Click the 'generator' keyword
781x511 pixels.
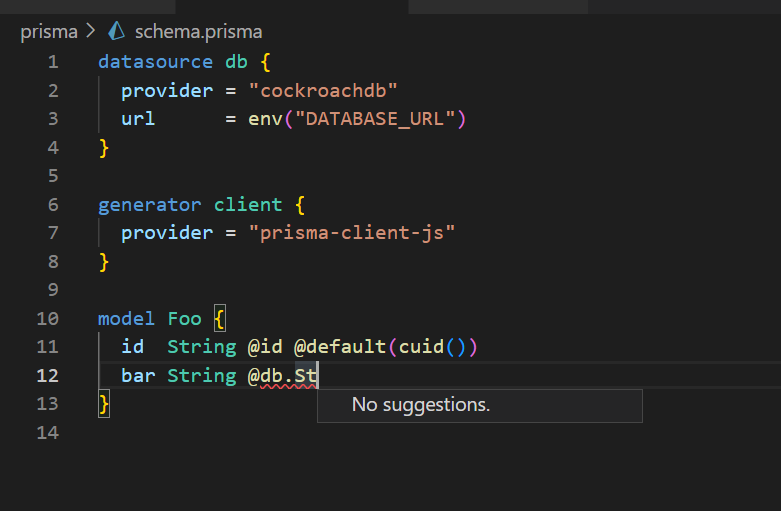(149, 205)
